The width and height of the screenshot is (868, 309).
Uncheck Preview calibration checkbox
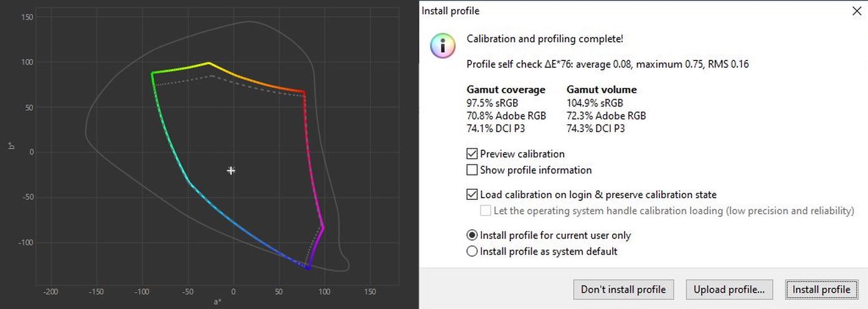pyautogui.click(x=472, y=154)
